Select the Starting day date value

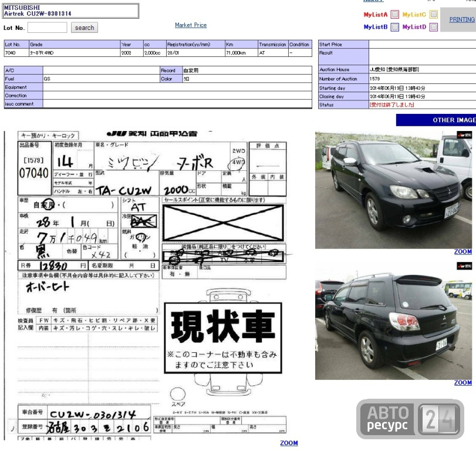pos(397,88)
